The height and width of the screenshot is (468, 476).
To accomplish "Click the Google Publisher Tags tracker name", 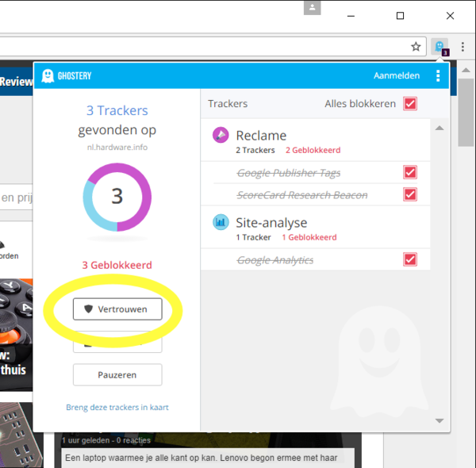I will pos(289,173).
